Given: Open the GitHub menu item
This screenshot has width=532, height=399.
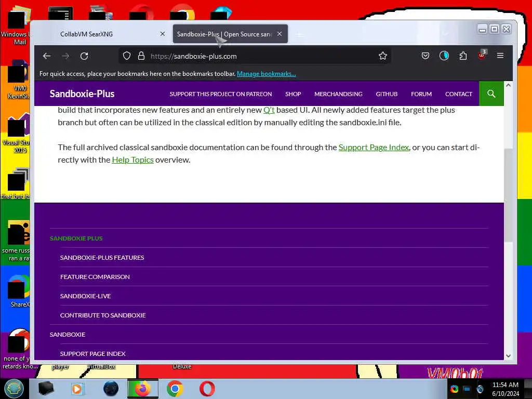Looking at the screenshot, I should pos(387,94).
